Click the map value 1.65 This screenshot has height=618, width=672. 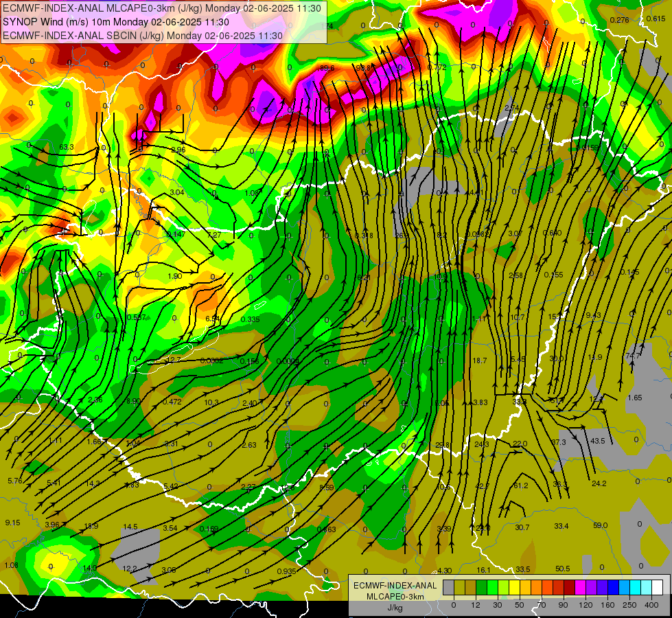click(635, 398)
